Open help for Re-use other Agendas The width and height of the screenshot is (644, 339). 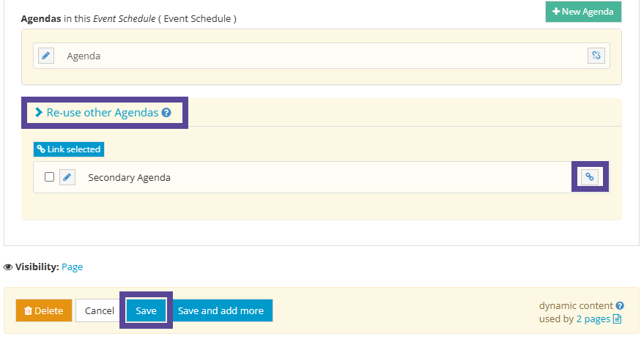pos(166,113)
